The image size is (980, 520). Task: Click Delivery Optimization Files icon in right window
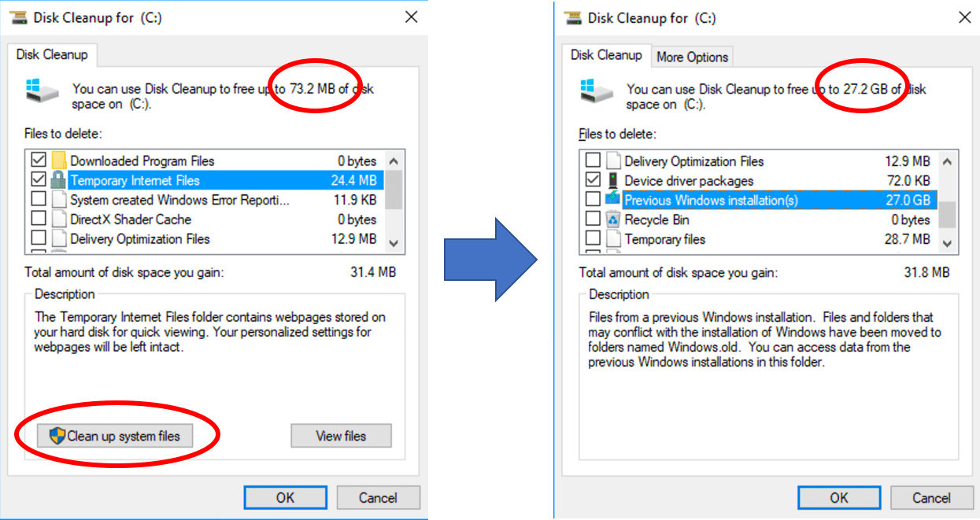612,160
